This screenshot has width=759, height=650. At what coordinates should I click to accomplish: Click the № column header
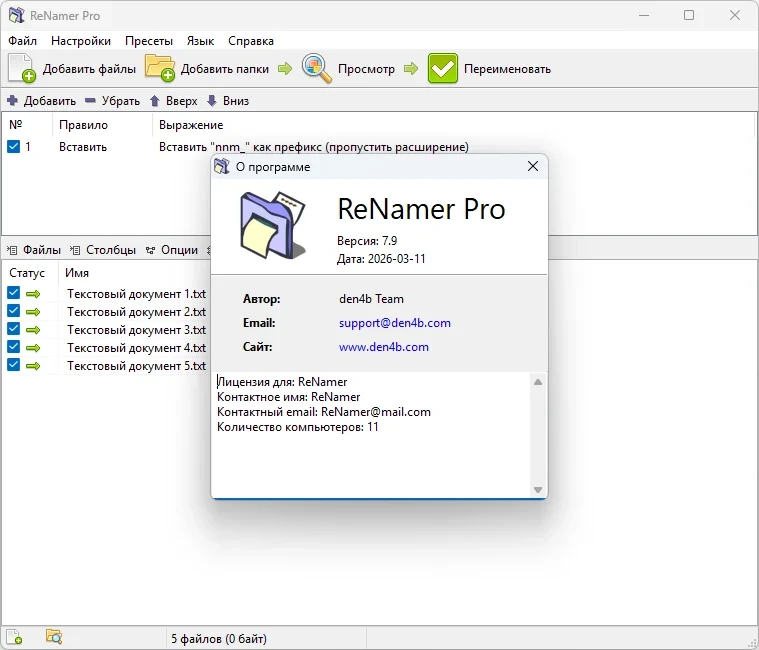(x=15, y=125)
